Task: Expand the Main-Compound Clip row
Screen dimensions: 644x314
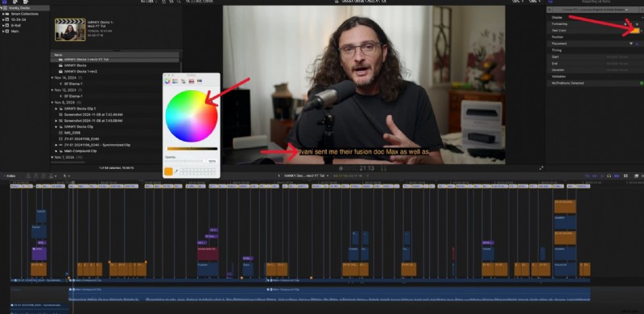Action: pos(56,151)
